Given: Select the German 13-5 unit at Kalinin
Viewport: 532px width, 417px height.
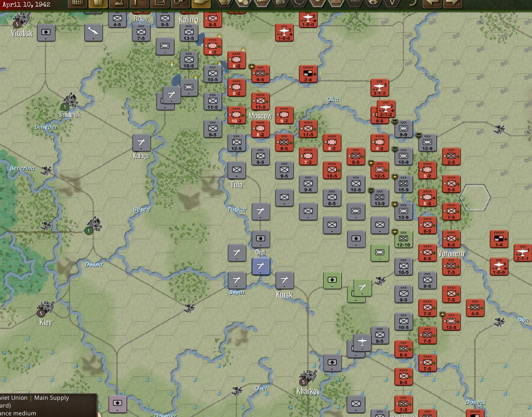Looking at the screenshot, I should [189, 33].
